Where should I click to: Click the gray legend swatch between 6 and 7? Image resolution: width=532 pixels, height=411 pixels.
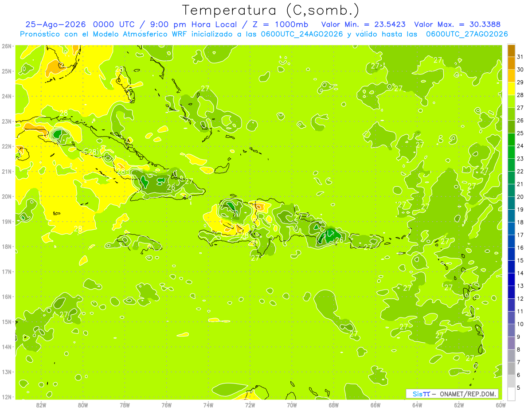[x=511, y=369]
